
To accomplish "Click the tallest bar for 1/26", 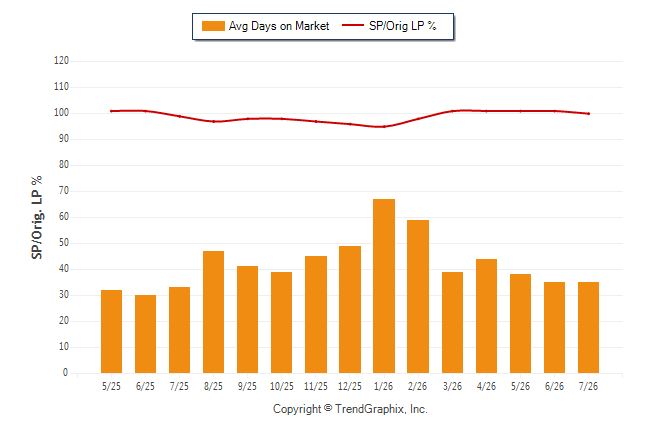I will click(384, 286).
